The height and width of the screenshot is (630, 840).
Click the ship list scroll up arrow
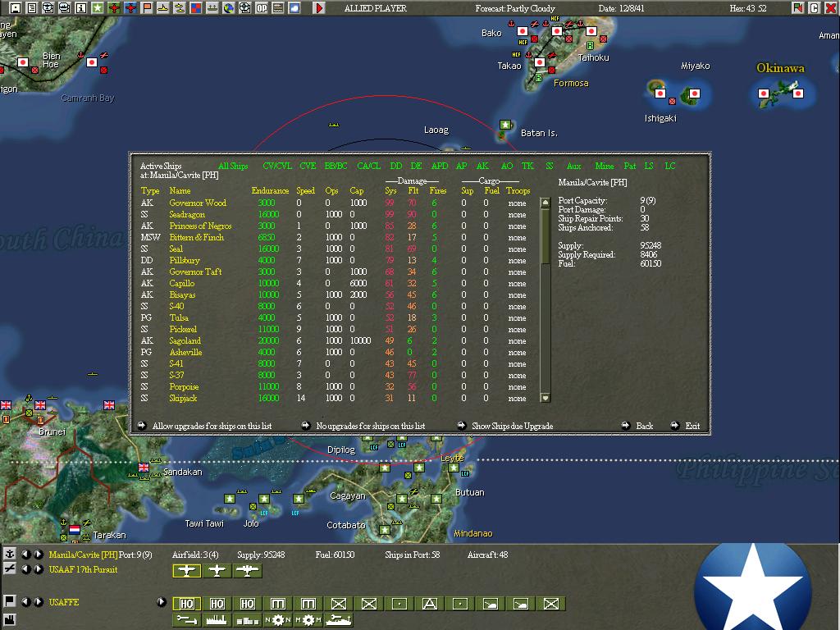tap(546, 203)
